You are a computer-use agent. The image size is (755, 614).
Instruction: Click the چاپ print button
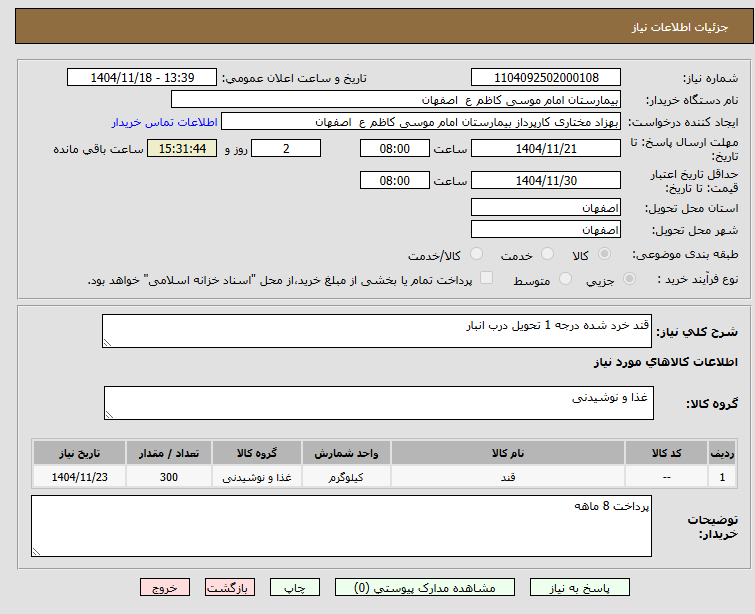click(295, 588)
